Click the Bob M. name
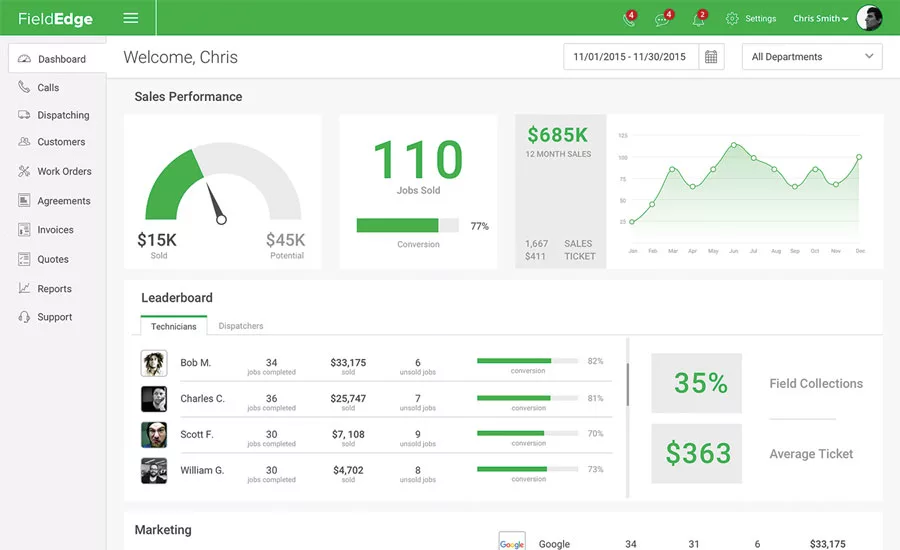The height and width of the screenshot is (550, 900). point(196,362)
